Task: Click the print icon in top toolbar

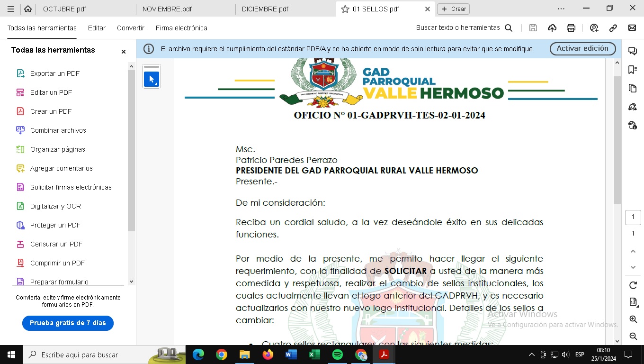Action: (x=571, y=28)
